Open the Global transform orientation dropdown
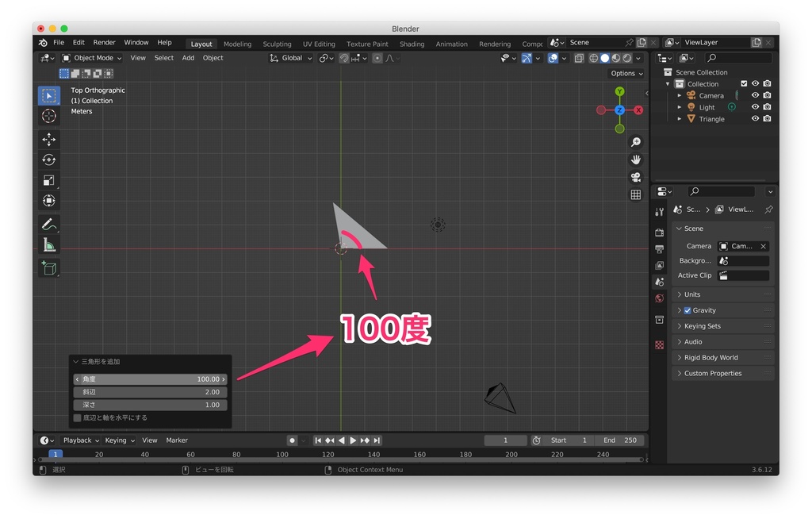Screen dimensions: 812x519 292,58
